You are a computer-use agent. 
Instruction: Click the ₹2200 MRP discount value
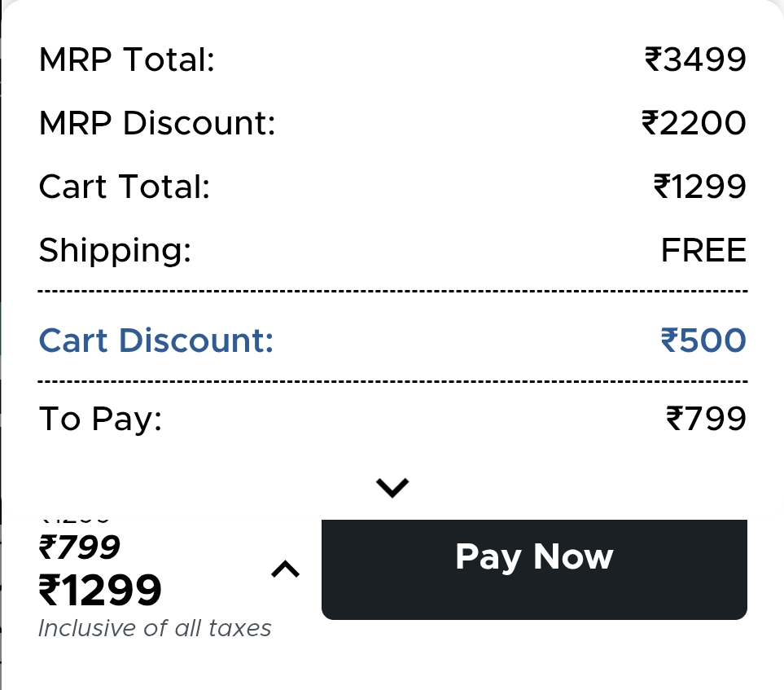(x=694, y=124)
